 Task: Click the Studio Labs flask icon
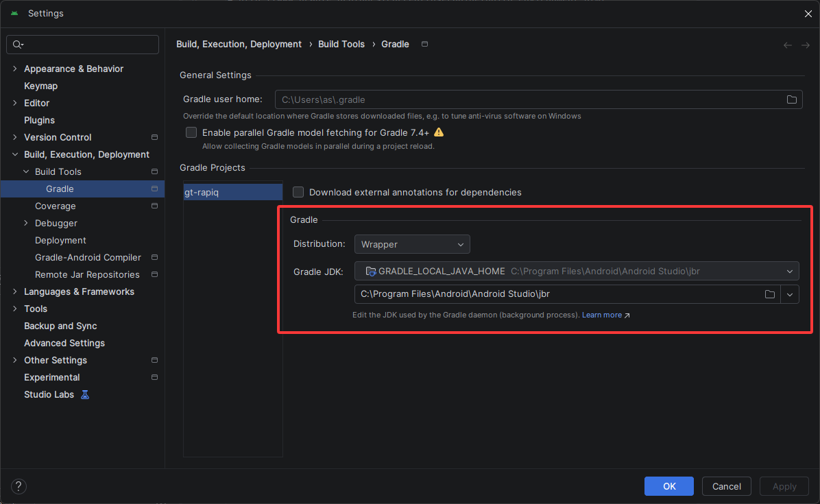click(85, 395)
